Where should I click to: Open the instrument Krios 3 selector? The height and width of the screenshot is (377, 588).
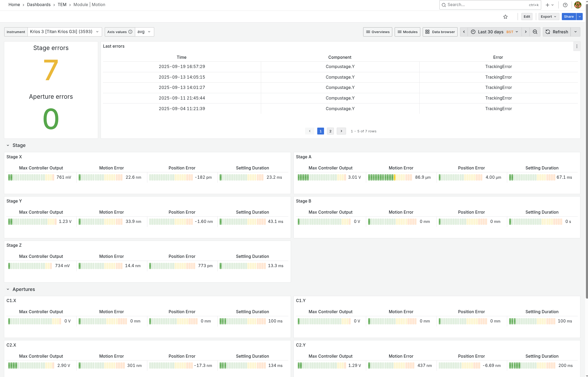(65, 32)
